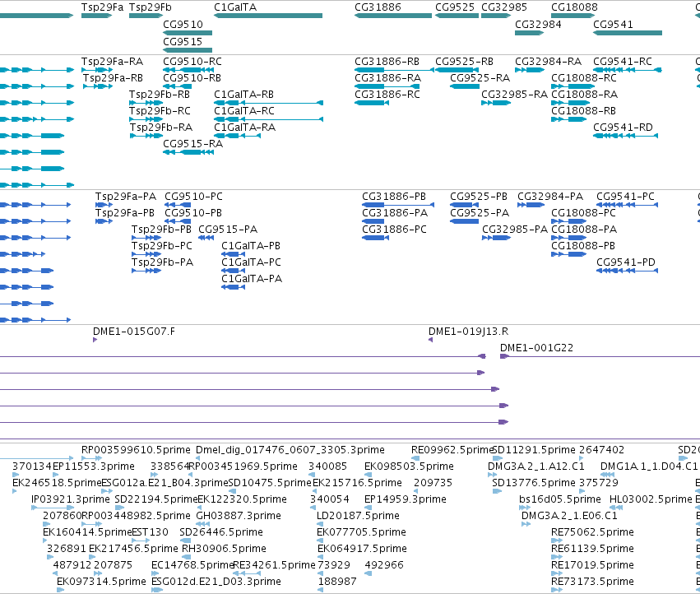Image resolution: width=700 pixels, height=594 pixels.
Task: Select the CG9541 gene label
Action: [x=613, y=24]
